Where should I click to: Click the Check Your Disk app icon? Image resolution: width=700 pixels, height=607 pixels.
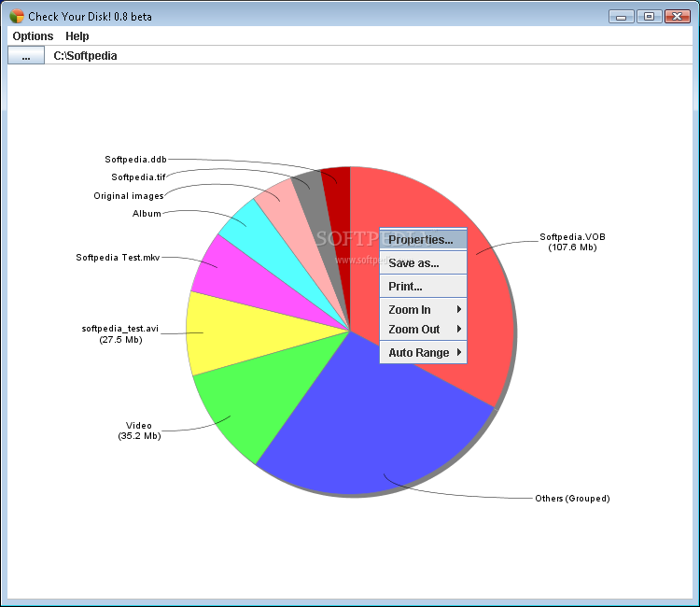(x=17, y=17)
